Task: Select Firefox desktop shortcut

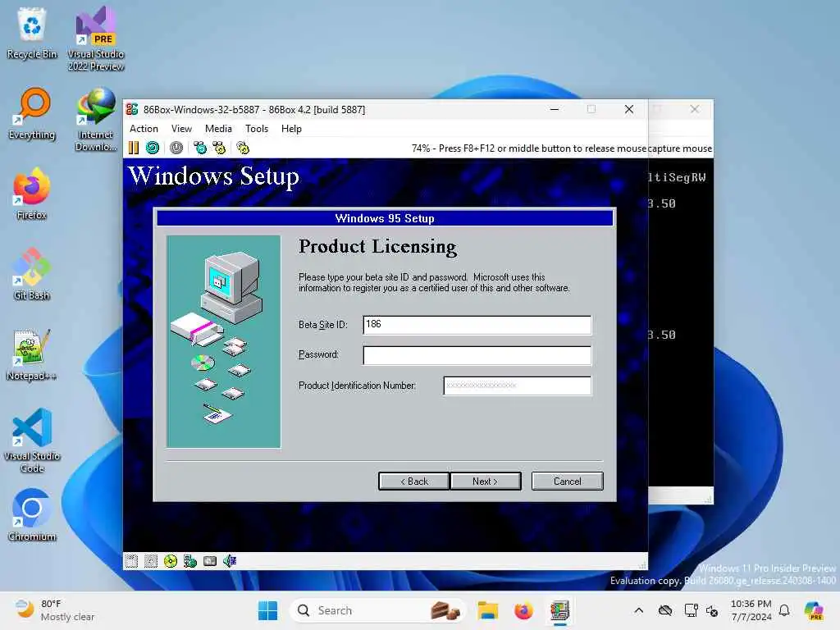Action: pos(32,194)
